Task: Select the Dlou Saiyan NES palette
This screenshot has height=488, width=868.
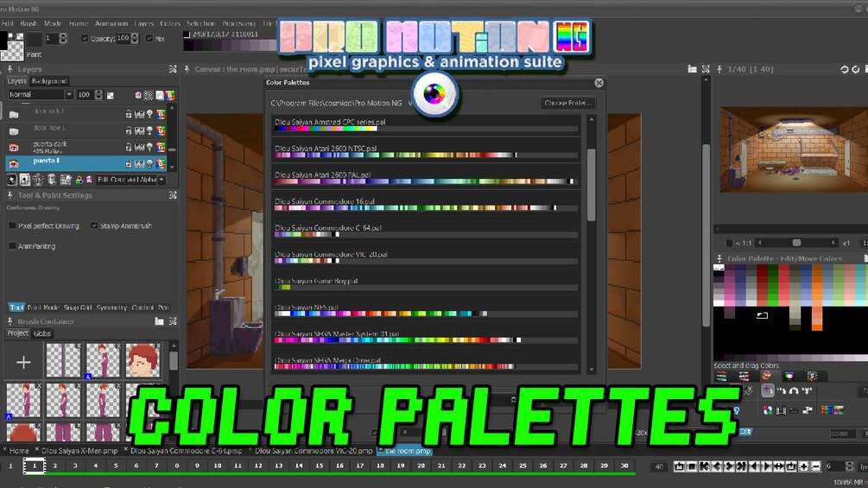Action: (x=427, y=310)
